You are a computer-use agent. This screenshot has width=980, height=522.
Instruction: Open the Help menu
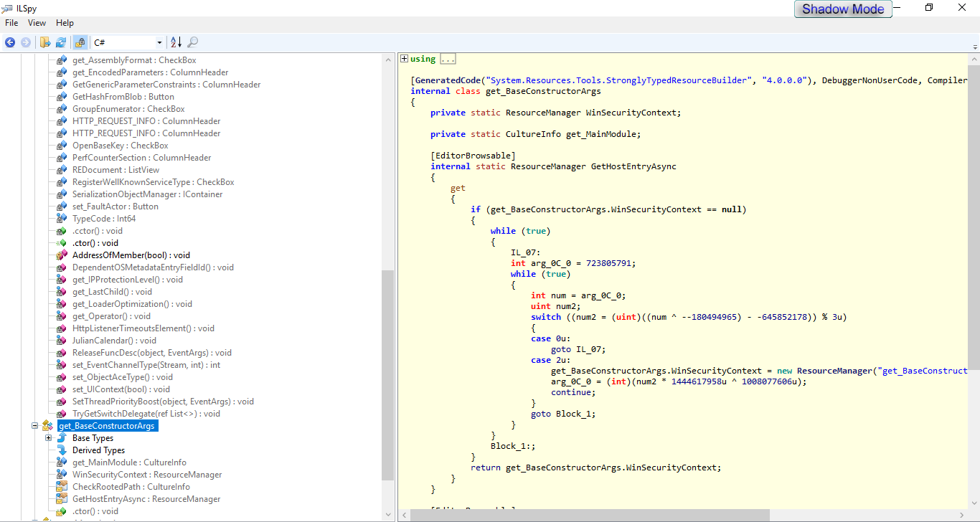[x=65, y=23]
